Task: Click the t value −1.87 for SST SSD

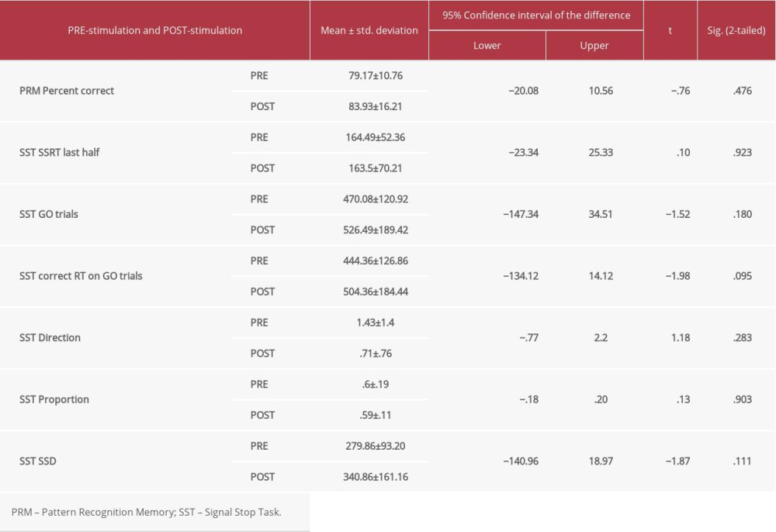Action: tap(677, 461)
